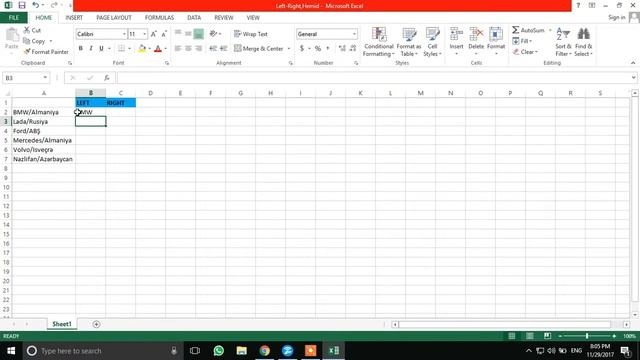Toggle Wrap Text
This screenshot has height=360, width=640.
[251, 34]
